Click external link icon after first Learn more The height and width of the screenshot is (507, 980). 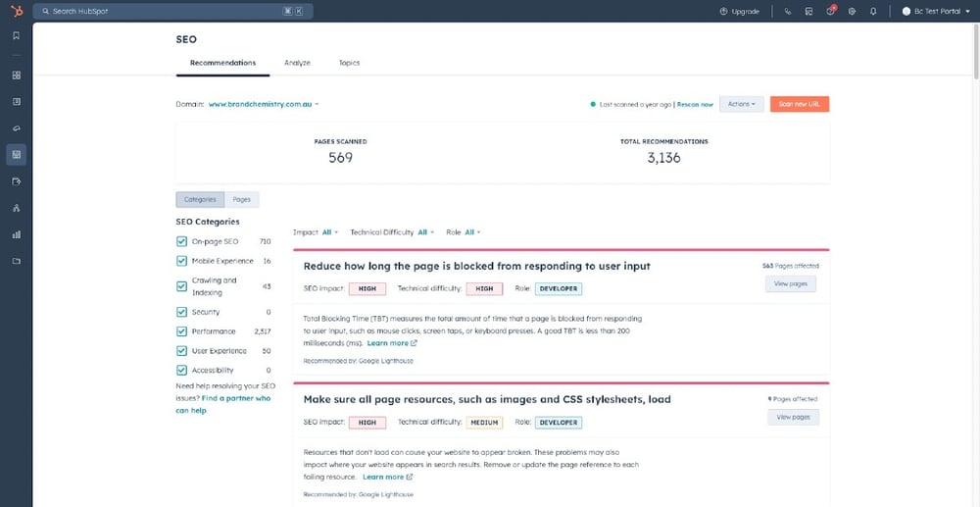414,343
